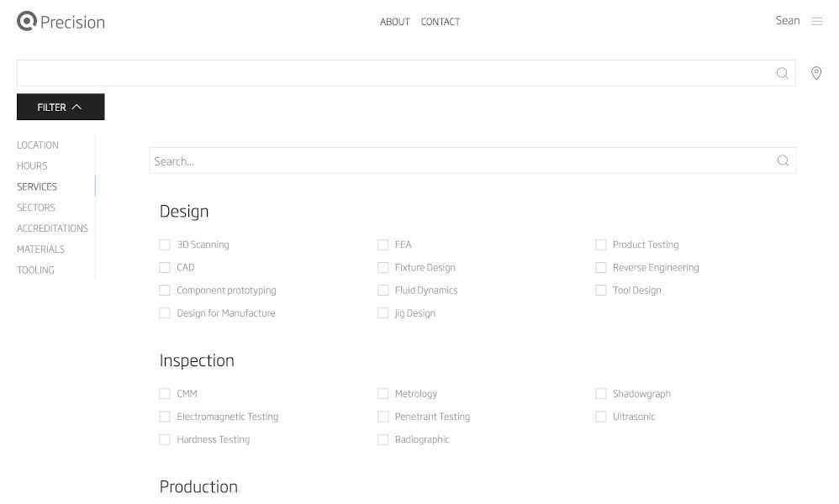The height and width of the screenshot is (504, 839).
Task: Check the Ultrasonic inspection checkbox
Action: click(601, 416)
